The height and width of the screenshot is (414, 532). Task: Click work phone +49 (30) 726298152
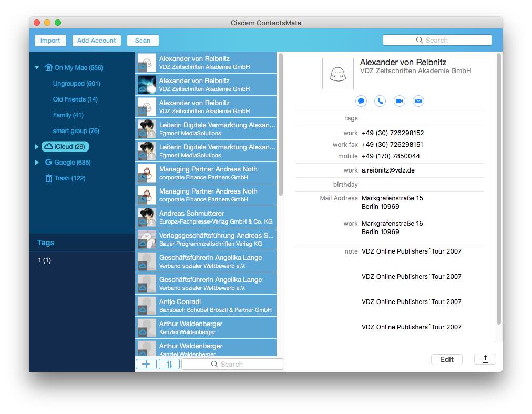coord(393,133)
